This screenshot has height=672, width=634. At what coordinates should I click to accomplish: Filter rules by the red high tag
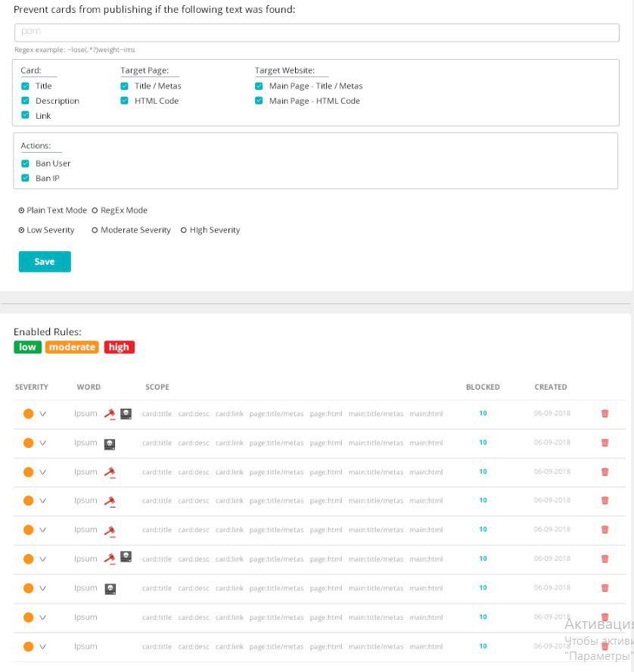coord(119,347)
